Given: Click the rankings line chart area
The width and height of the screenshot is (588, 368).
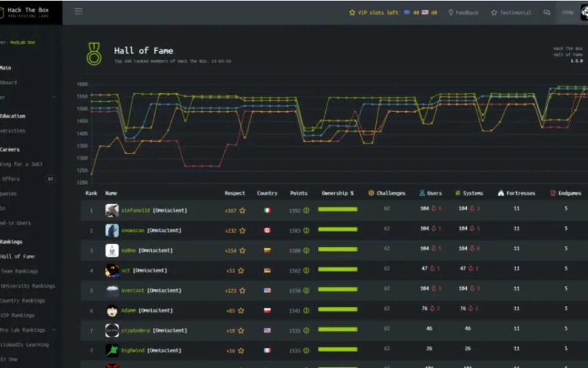Looking at the screenshot, I should pyautogui.click(x=332, y=133).
